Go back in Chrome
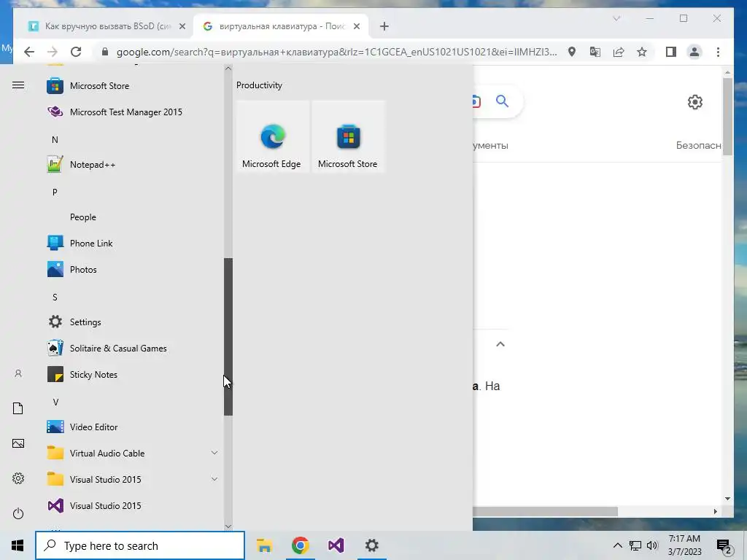Viewport: 747px width, 560px height. (29, 52)
